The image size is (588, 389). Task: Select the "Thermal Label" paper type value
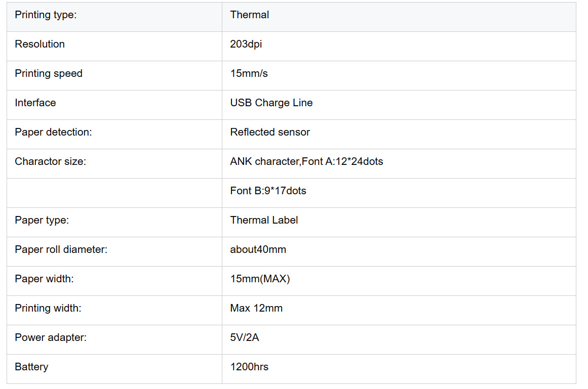pyautogui.click(x=264, y=220)
